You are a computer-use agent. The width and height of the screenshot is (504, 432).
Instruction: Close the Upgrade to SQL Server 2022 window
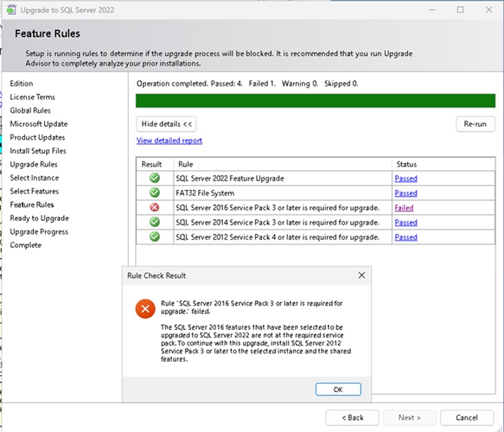(489, 10)
